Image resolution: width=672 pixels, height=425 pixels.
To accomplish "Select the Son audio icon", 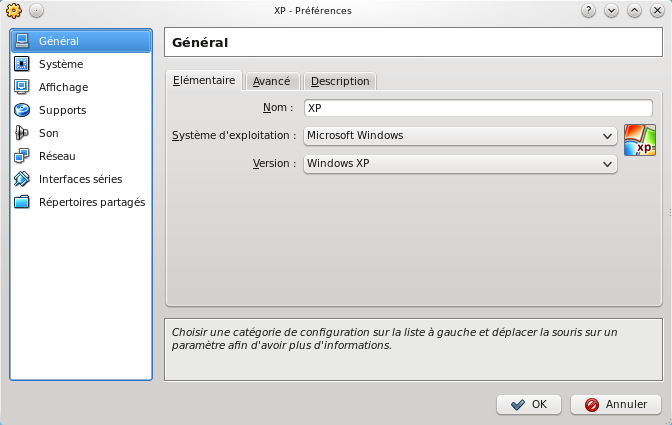I will click(x=22, y=133).
